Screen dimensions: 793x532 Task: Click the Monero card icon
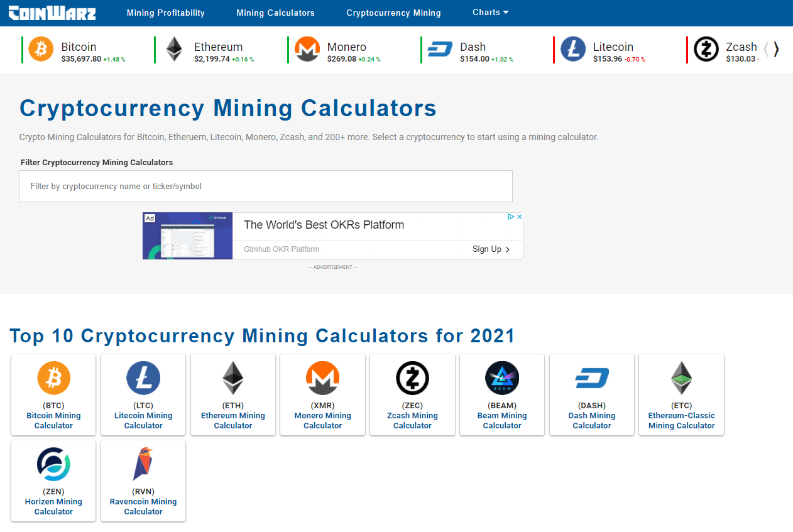[x=323, y=378]
